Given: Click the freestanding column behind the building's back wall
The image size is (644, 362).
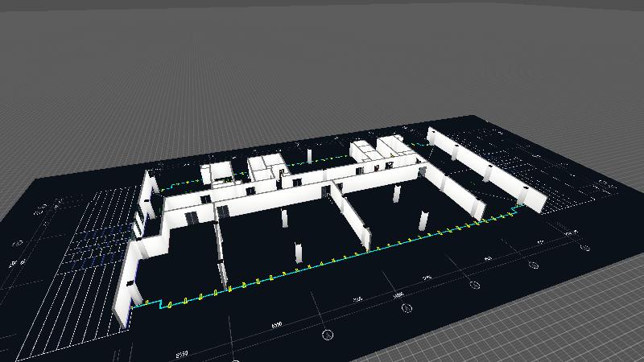Looking at the screenshot, I should [309, 154].
